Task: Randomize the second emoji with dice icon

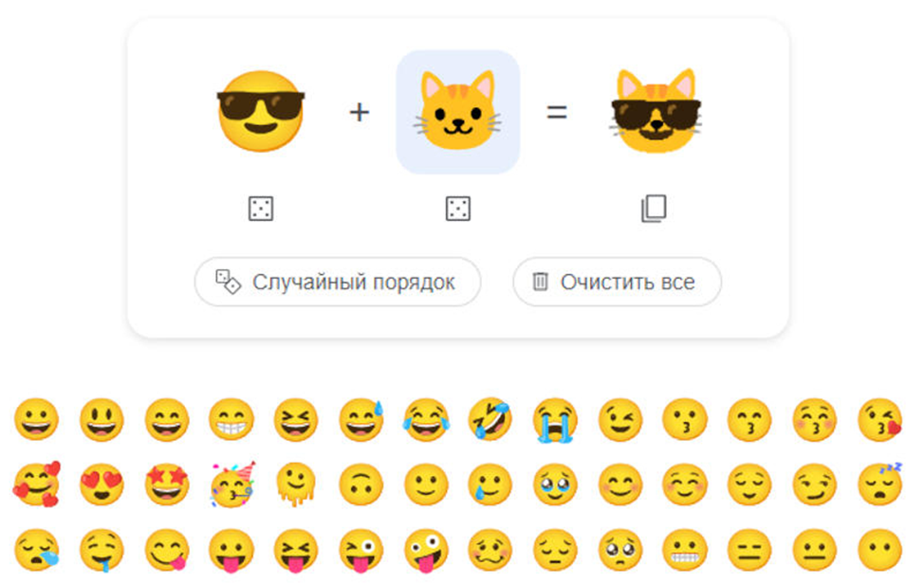Action: point(458,209)
